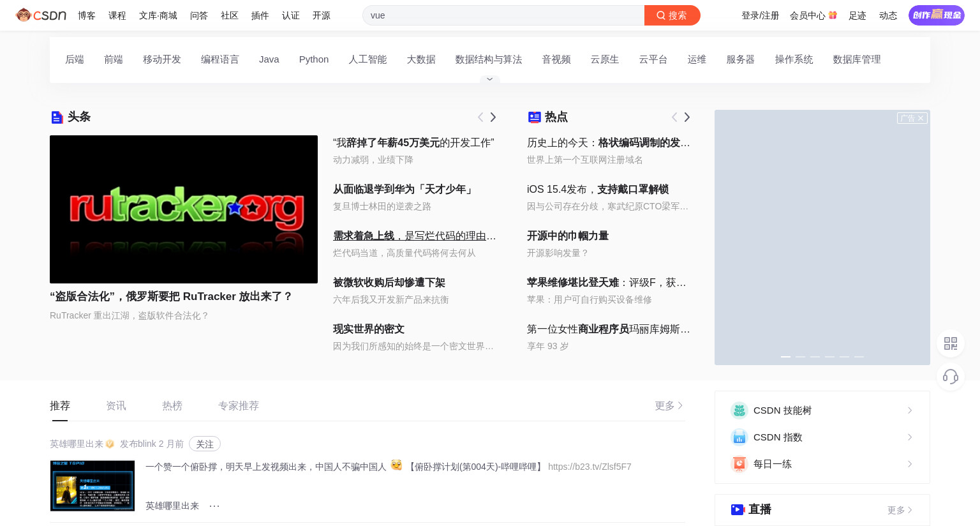Open 足迹 in the top bar
980x526 pixels.
click(x=857, y=15)
